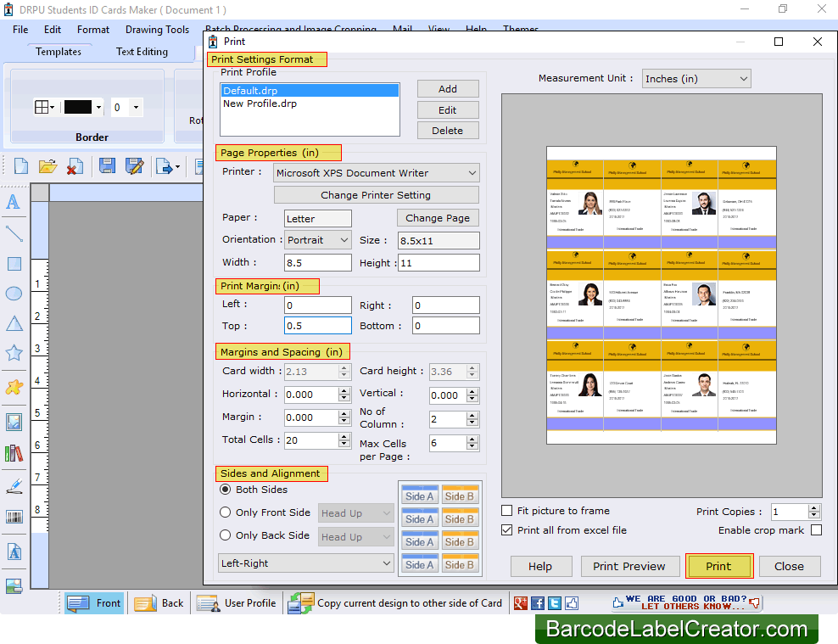The width and height of the screenshot is (838, 644).
Task: Select the Signature drawing tool
Action: (14, 485)
